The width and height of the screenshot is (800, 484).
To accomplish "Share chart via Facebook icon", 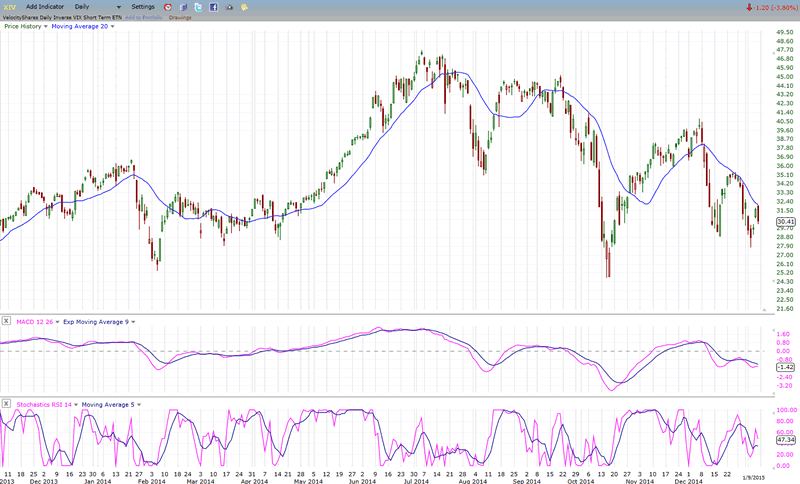I will coord(213,6).
